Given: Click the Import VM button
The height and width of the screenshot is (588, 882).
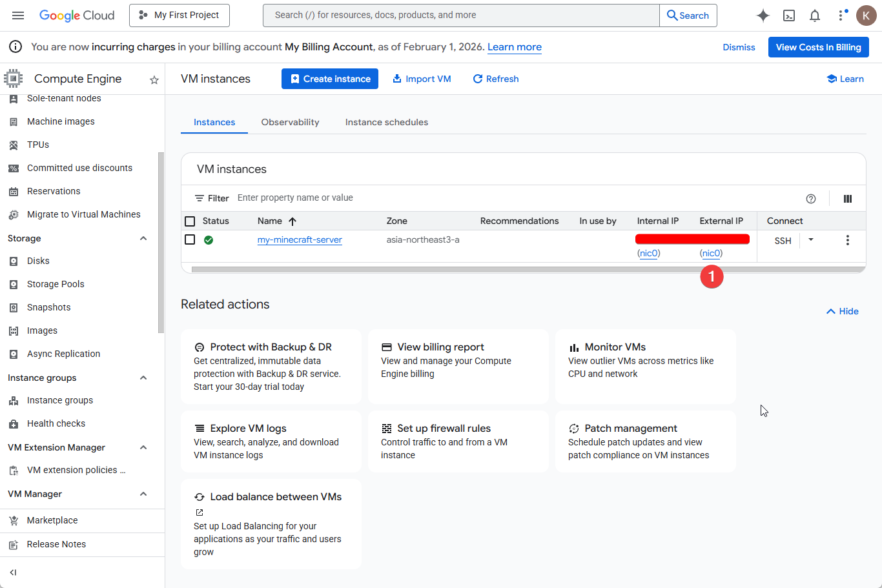Looking at the screenshot, I should point(422,79).
